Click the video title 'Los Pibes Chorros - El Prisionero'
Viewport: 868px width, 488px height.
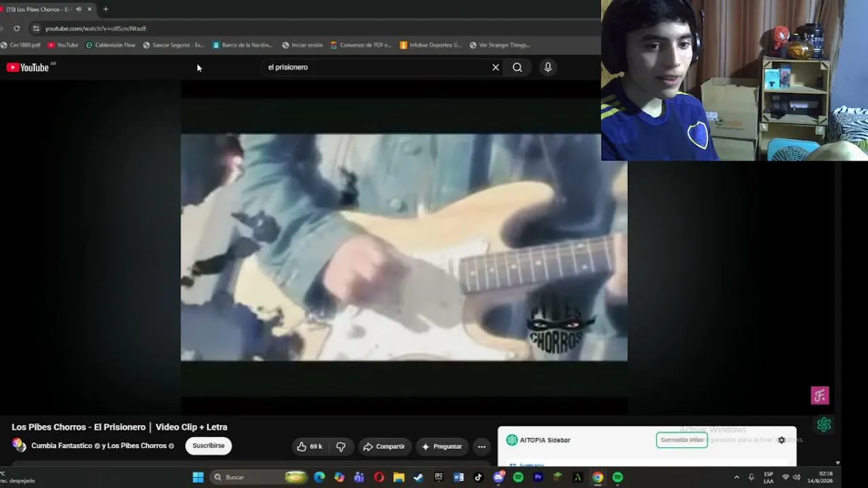pos(119,427)
